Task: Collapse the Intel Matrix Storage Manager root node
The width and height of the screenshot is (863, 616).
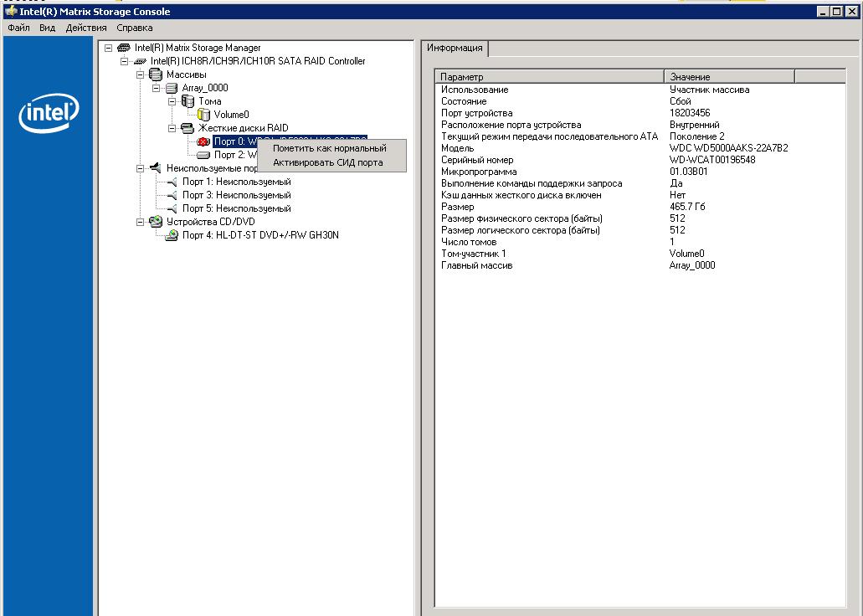Action: pyautogui.click(x=109, y=48)
